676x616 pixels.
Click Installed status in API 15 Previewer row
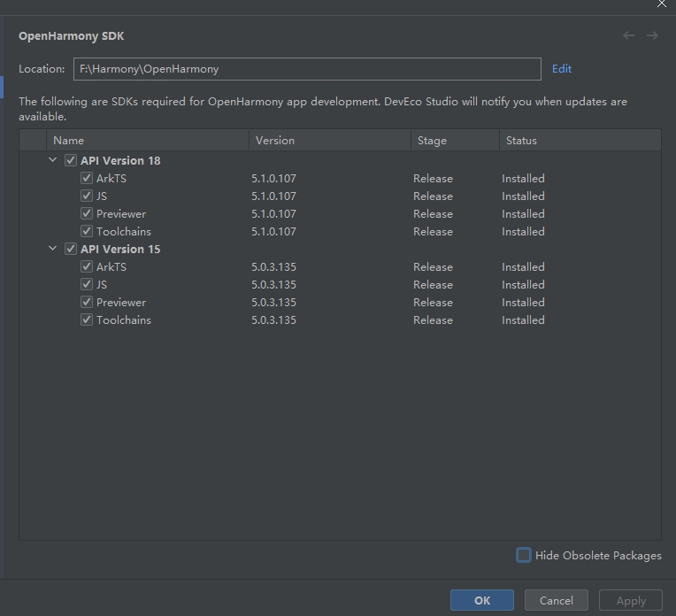coord(523,302)
